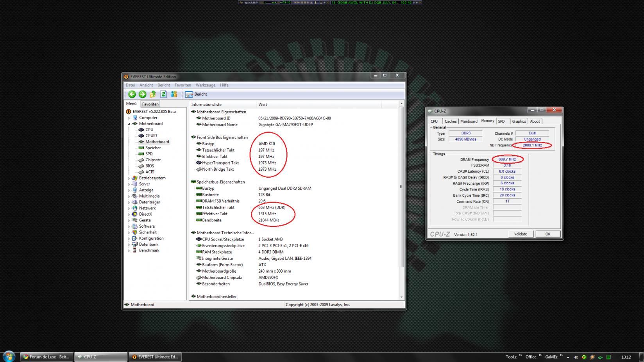The height and width of the screenshot is (362, 644).
Task: Expand the Multimedia tree node
Action: click(129, 196)
